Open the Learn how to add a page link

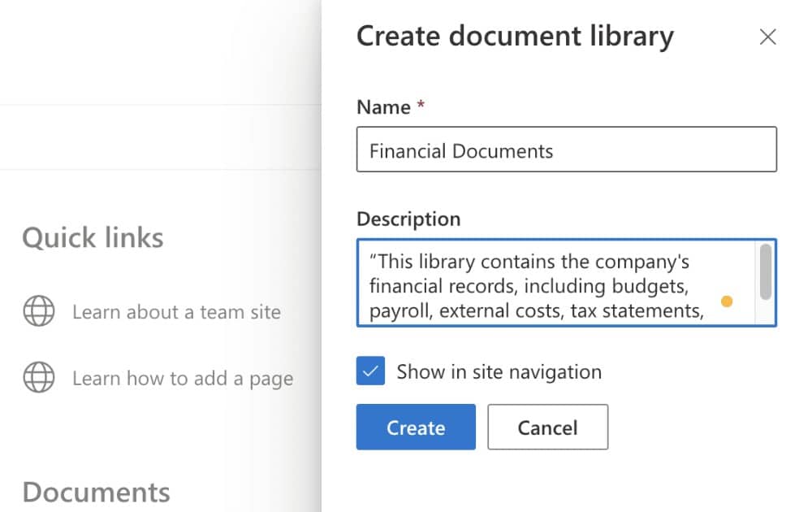pos(183,379)
